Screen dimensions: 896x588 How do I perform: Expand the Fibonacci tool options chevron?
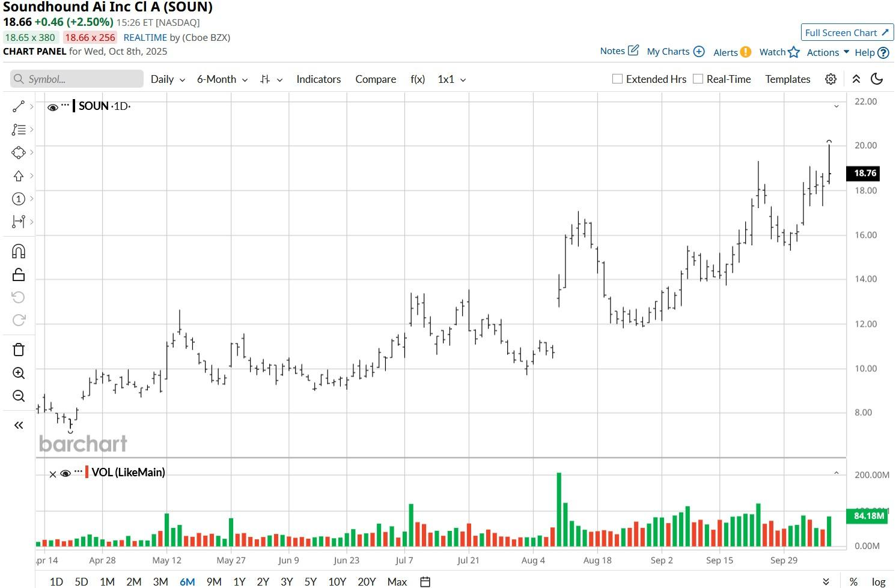31,129
